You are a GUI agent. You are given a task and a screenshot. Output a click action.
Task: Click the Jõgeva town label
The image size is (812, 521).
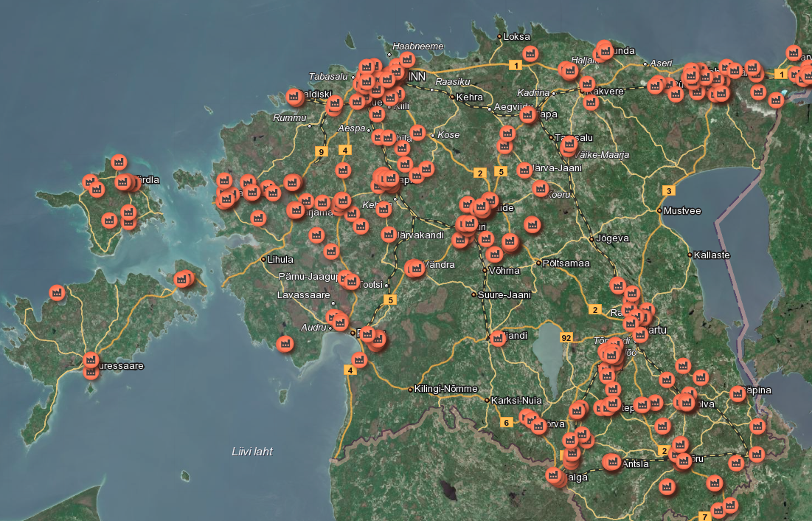click(x=612, y=238)
